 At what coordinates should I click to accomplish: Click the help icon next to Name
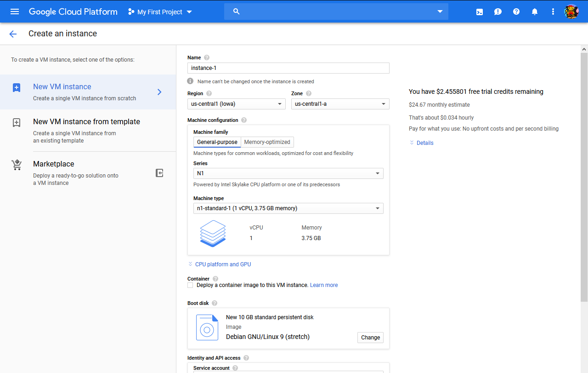point(207,57)
